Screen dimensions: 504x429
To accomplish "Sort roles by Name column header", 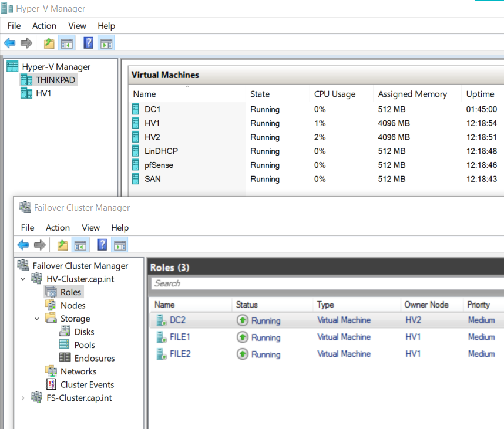I will click(191, 305).
